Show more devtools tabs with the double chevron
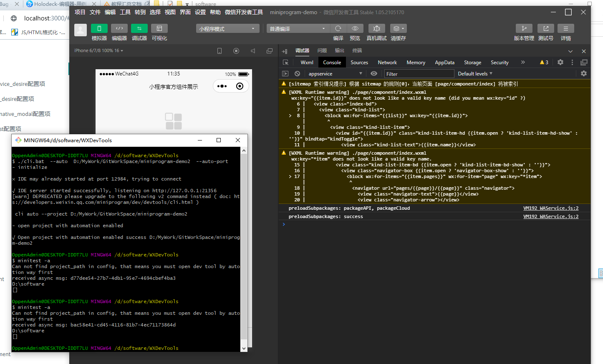 523,63
